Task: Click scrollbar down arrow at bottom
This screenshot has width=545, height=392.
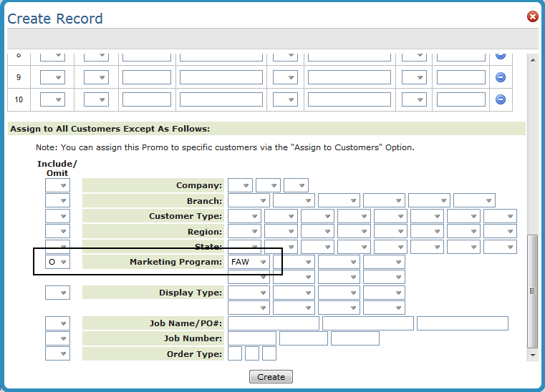Action: [x=532, y=354]
